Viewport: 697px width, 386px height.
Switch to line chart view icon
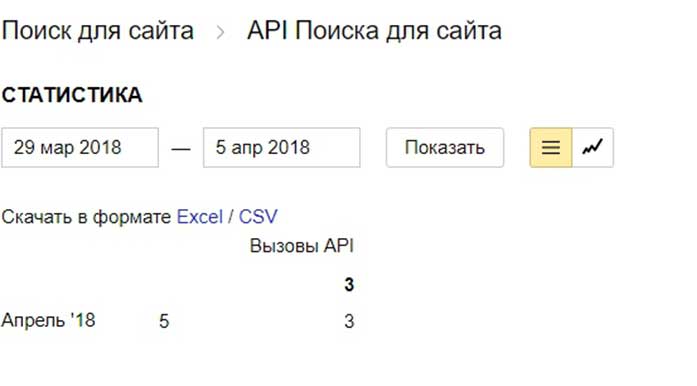(x=593, y=148)
